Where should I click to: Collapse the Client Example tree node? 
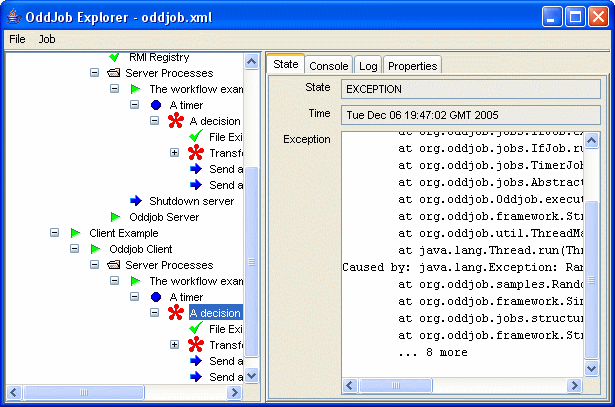click(55, 233)
